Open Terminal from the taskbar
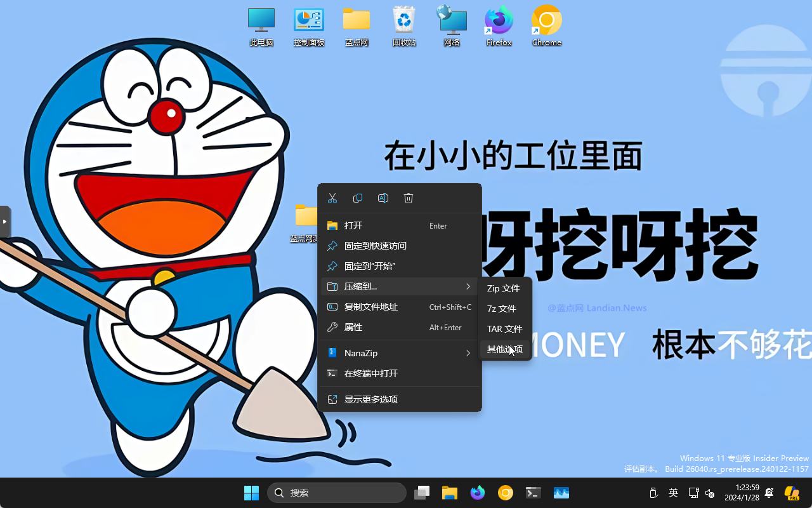The height and width of the screenshot is (508, 812). pyautogui.click(x=534, y=493)
